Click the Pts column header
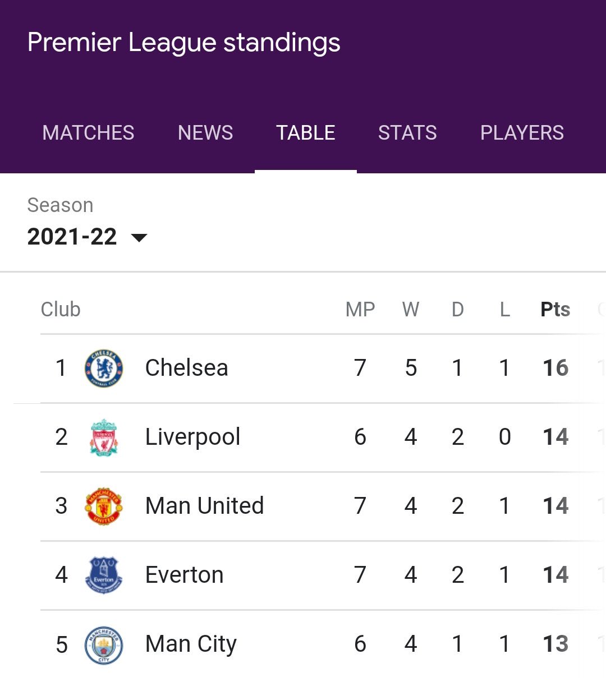This screenshot has width=606, height=700. tap(555, 310)
